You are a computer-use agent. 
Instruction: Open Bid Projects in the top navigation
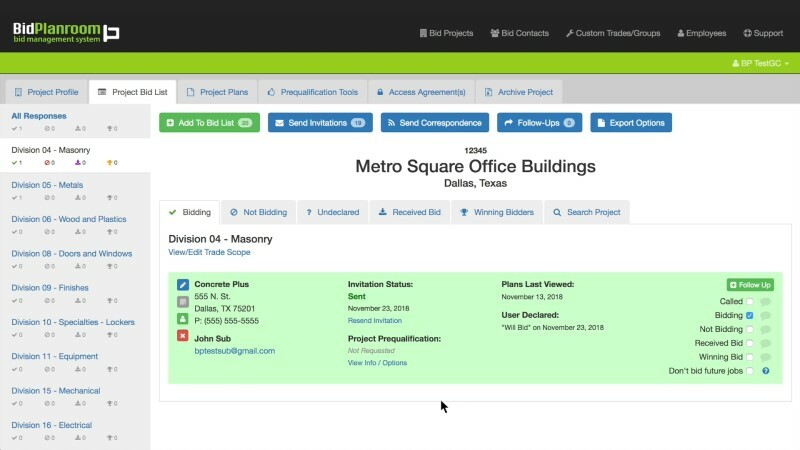tap(446, 33)
